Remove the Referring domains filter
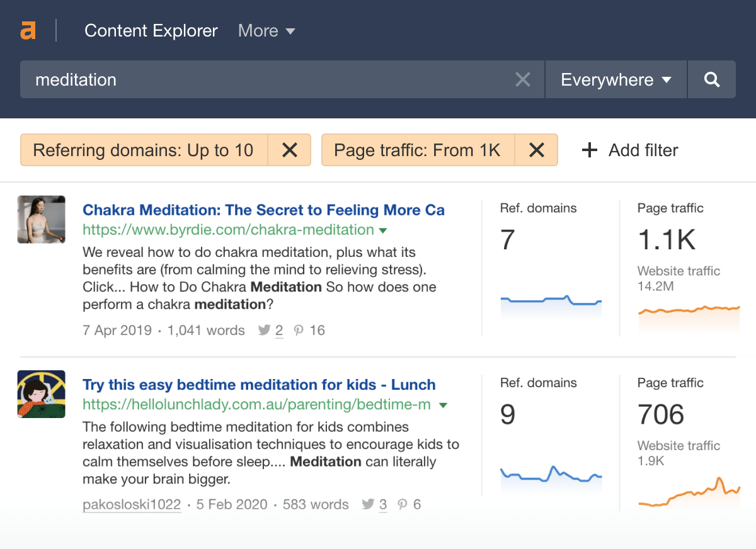 (x=289, y=150)
